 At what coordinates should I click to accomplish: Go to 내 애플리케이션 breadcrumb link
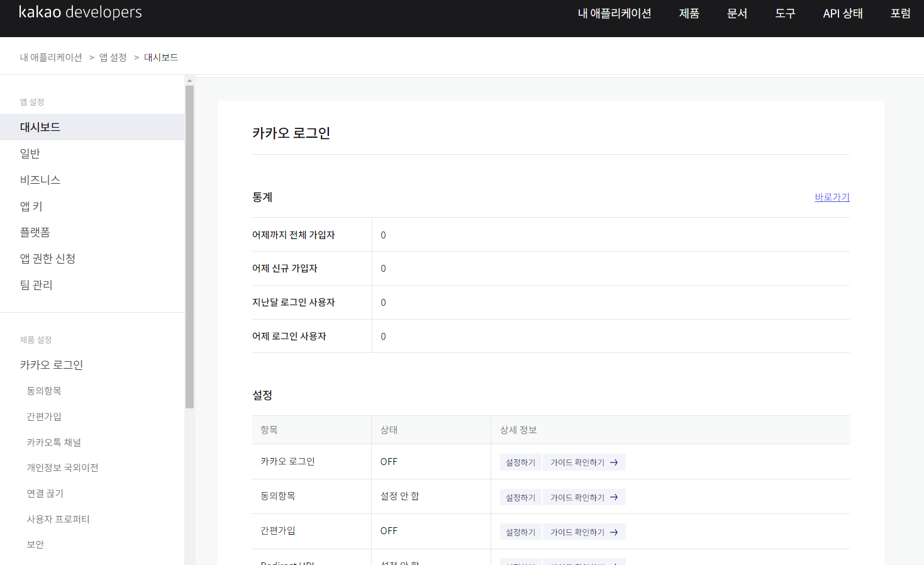point(51,57)
